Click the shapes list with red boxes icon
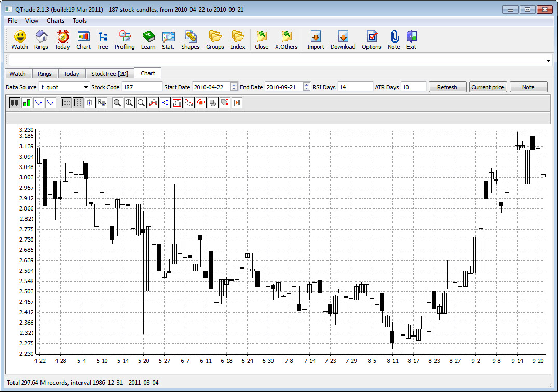558x392 pixels. click(225, 103)
